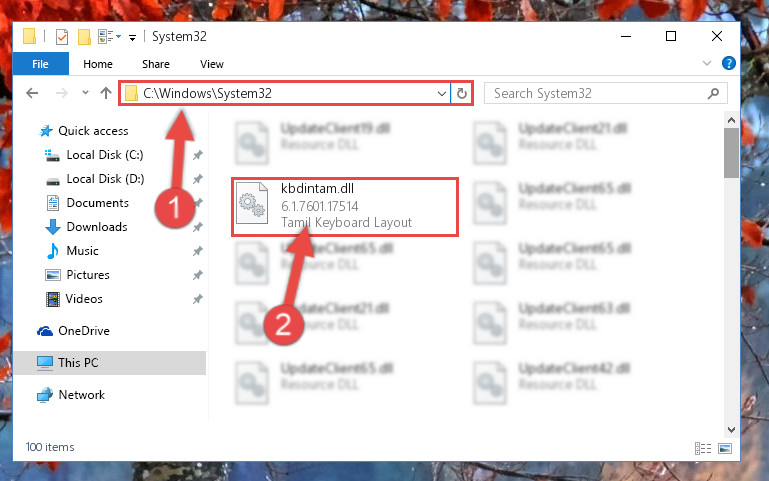Click the Back navigation arrow
Viewport: 769px width, 481px height.
[x=32, y=93]
